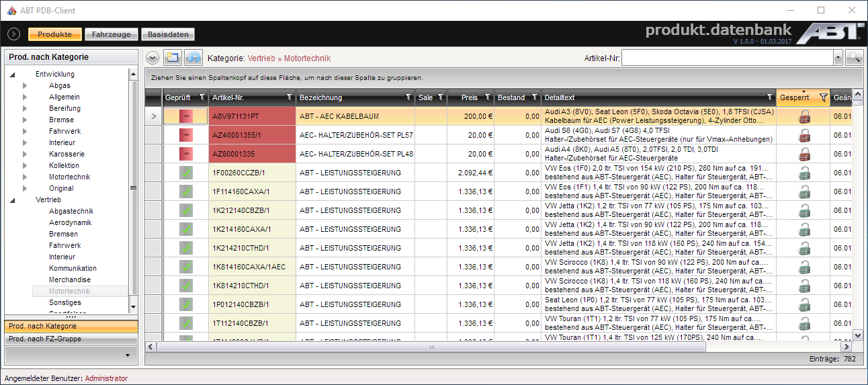Image resolution: width=868 pixels, height=385 pixels.
Task: Click into the Artikel-Nr input field
Action: [x=728, y=58]
